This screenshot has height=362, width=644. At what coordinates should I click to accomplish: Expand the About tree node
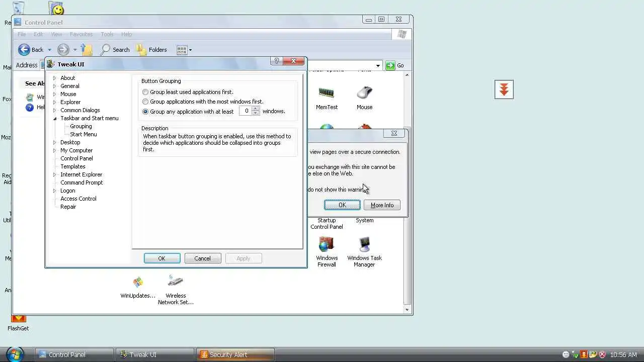[54, 78]
